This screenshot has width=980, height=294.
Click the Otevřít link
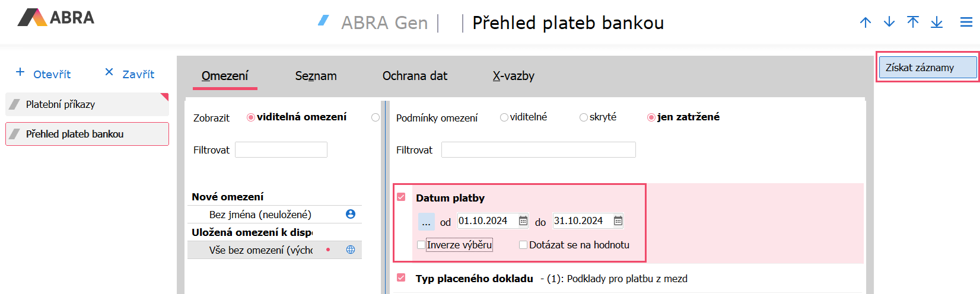[x=44, y=73]
